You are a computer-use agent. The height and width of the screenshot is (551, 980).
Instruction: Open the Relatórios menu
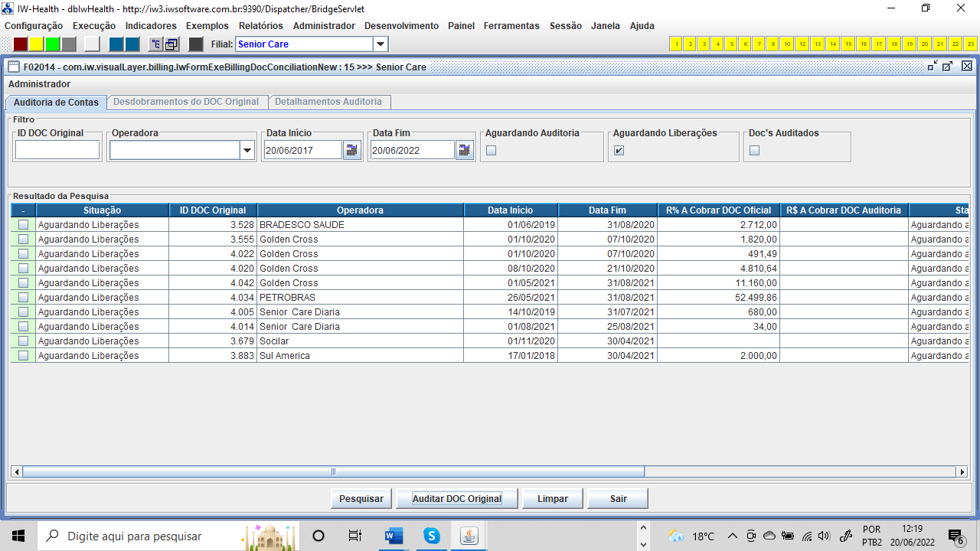pos(260,26)
